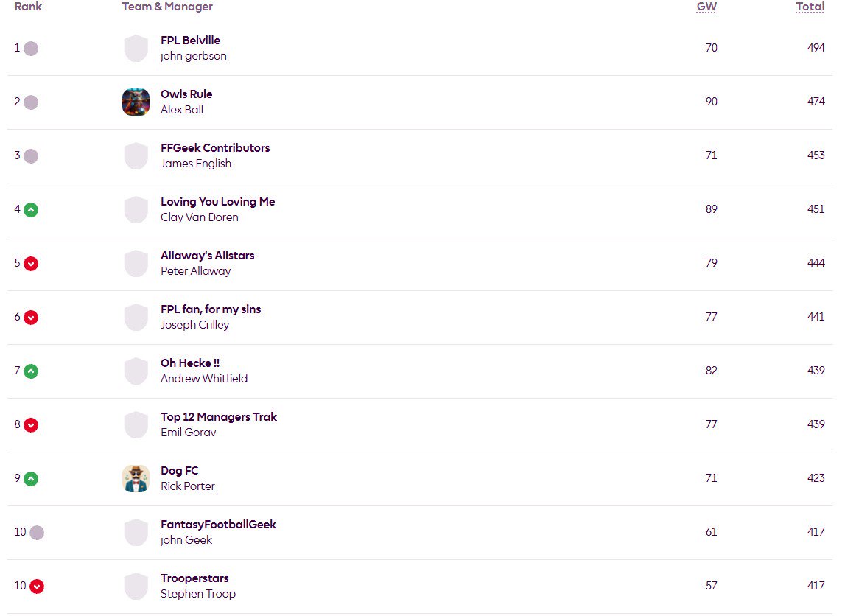Click the red down arrow beside rank 8
Image resolution: width=845 pixels, height=616 pixels.
coord(31,425)
